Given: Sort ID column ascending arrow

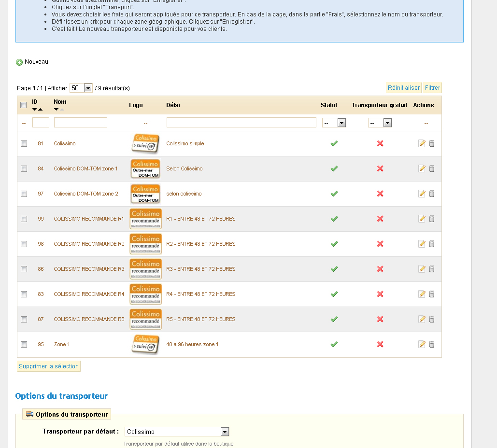Looking at the screenshot, I should tap(40, 109).
